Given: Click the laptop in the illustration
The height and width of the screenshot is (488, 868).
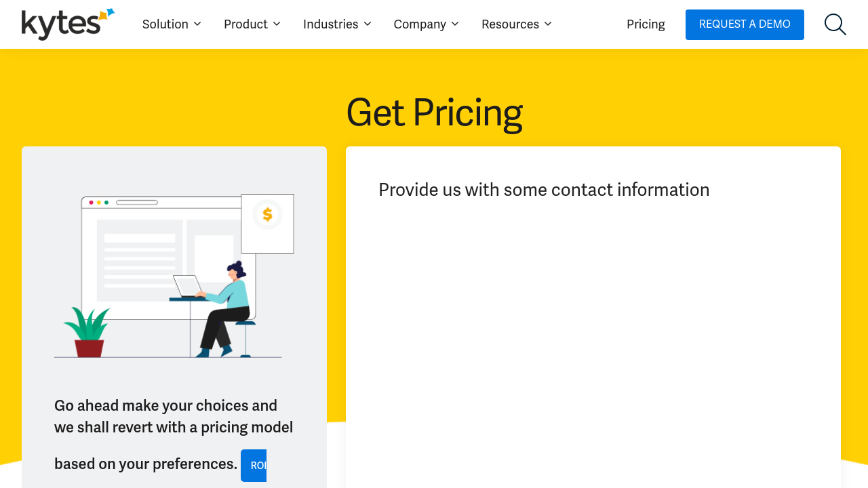Looking at the screenshot, I should click(x=188, y=286).
